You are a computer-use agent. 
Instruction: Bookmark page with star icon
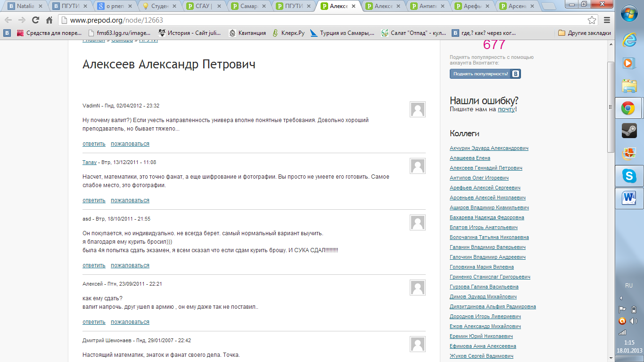[592, 20]
